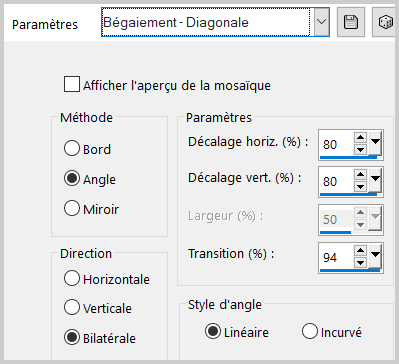This screenshot has height=364, width=399.
Task: Increase Décalage horiz. value with up arrow
Action: click(360, 137)
